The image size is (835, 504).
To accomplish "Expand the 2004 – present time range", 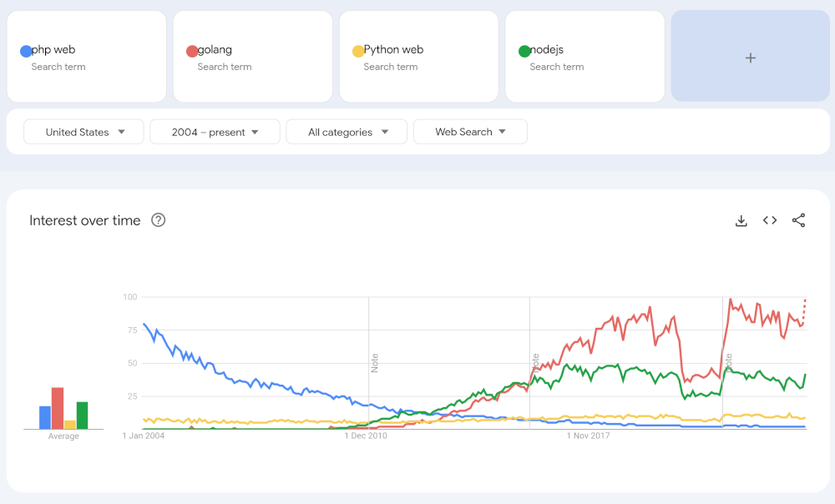I will tap(215, 132).
